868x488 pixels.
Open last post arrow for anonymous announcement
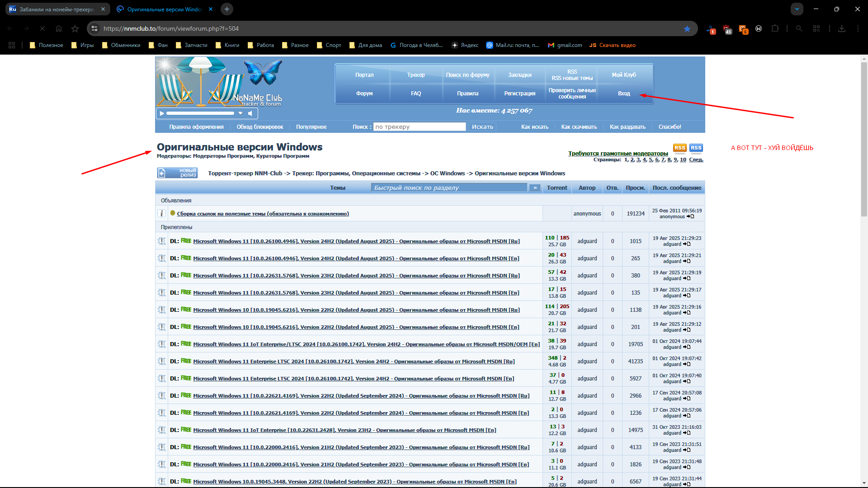click(x=690, y=216)
